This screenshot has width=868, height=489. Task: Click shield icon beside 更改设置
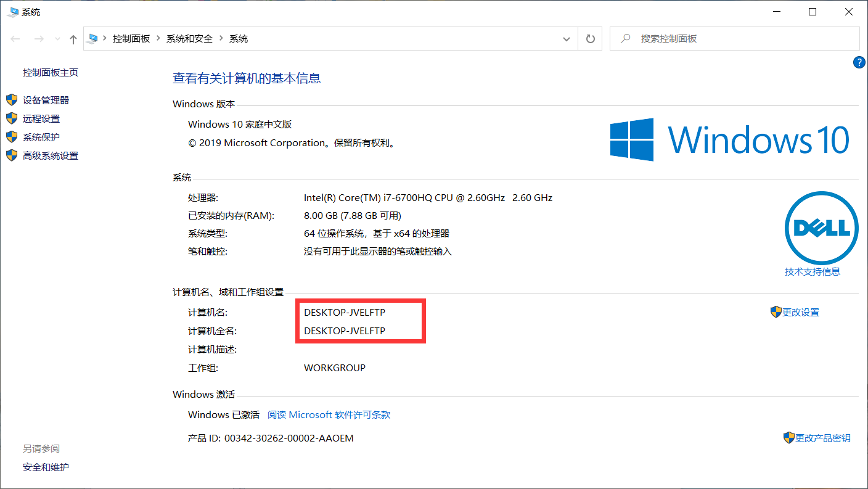pyautogui.click(x=776, y=312)
